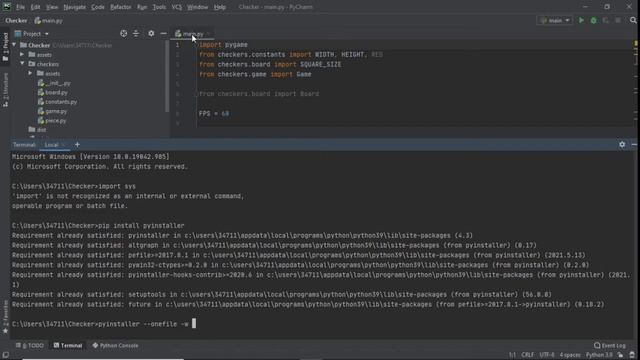The width and height of the screenshot is (640, 360).
Task: Open the Window menu
Action: [x=198, y=7]
